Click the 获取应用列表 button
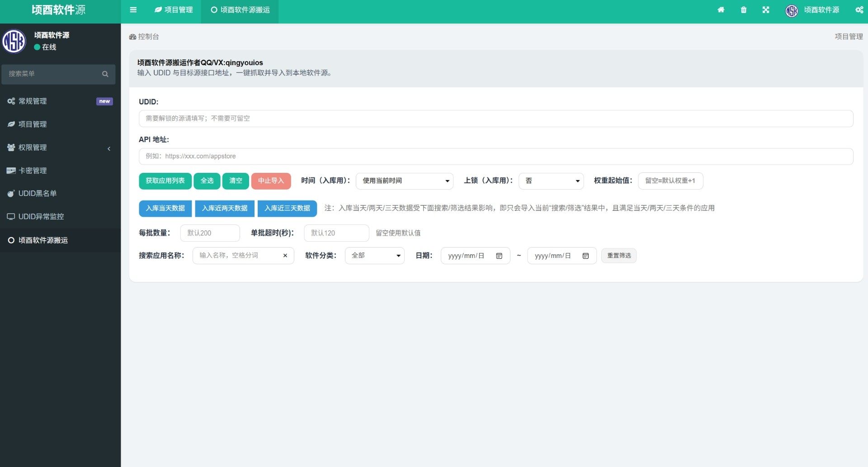Screen dimensions: 868x467 165,181
